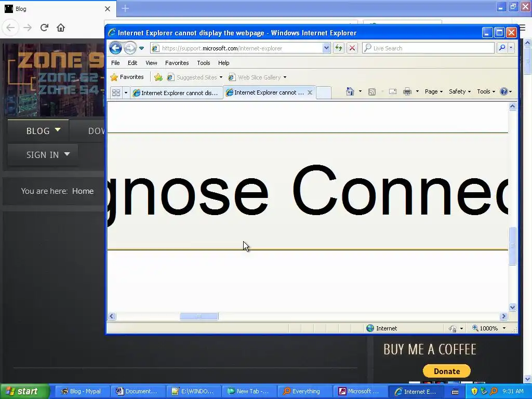Close the active Internet Explorer tab
The image size is (532, 399).
(310, 92)
